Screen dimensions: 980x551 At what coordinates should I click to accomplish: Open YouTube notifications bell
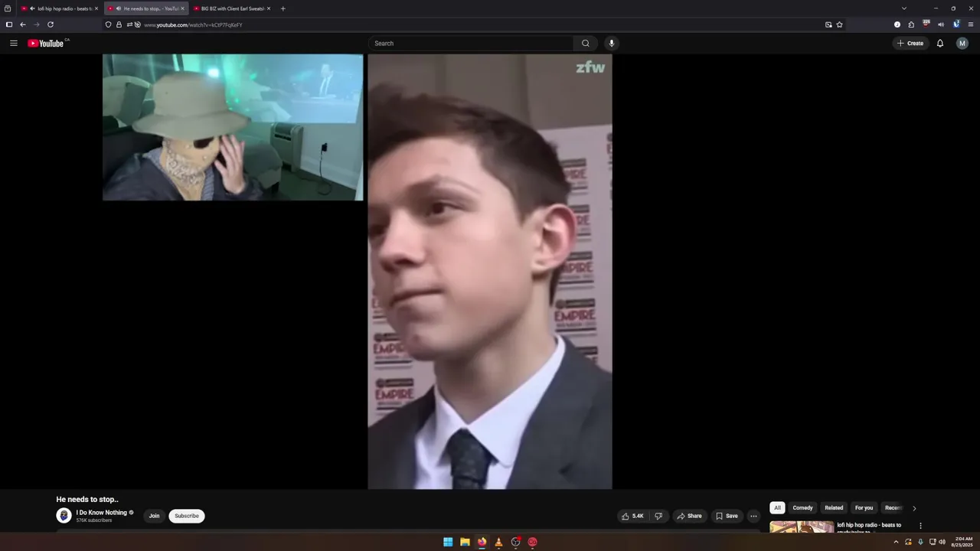[x=940, y=44]
